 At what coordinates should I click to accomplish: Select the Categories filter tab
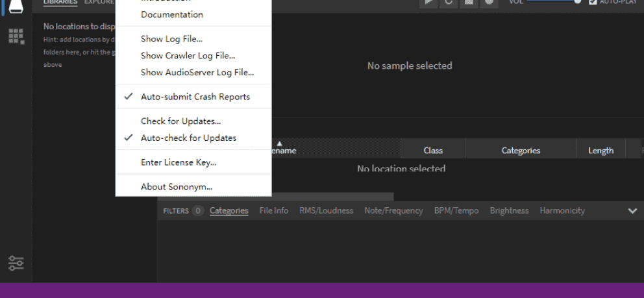click(x=229, y=210)
